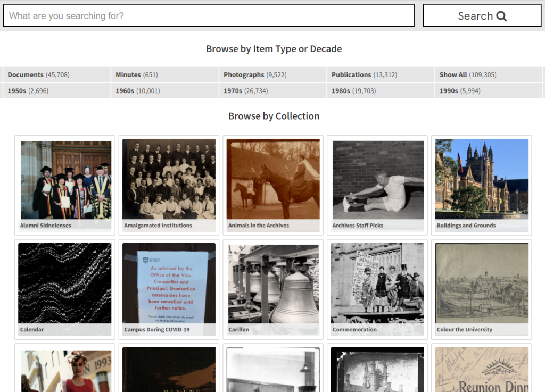Click the Carillon caption text
545x392 pixels.
pyautogui.click(x=238, y=329)
